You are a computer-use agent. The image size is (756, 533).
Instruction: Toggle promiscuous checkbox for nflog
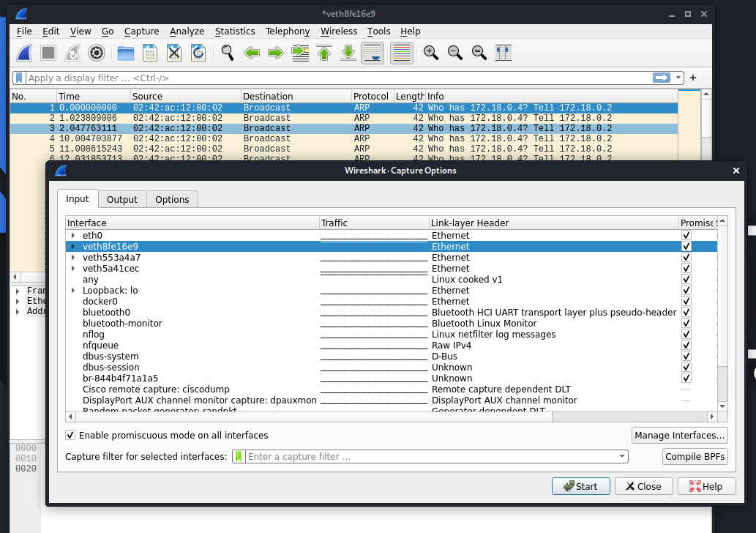[x=686, y=335]
